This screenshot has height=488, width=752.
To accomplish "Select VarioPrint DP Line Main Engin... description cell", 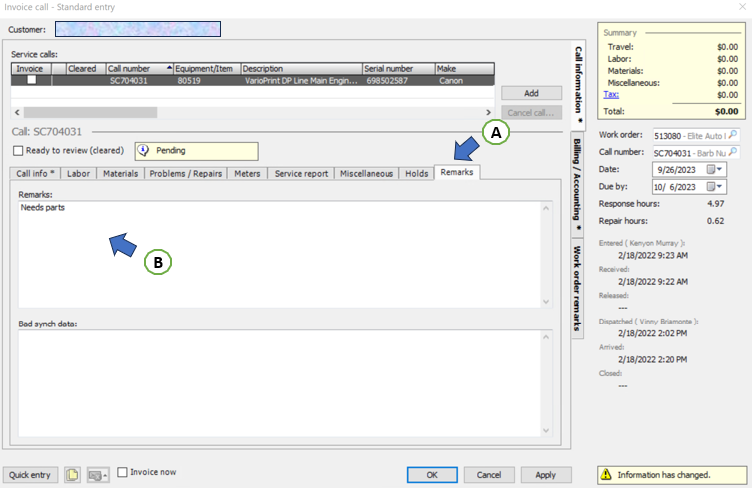I will [x=301, y=81].
